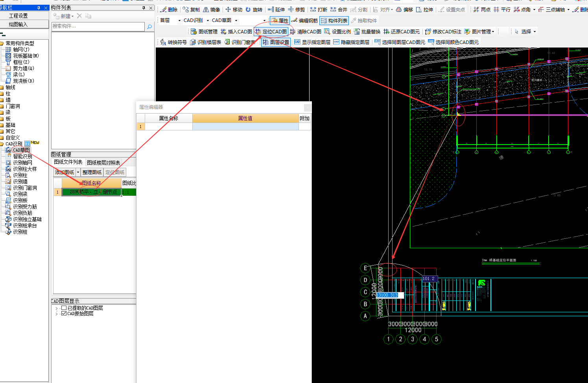Open 图纸管理 drawing management
The height and width of the screenshot is (383, 588).
tap(204, 31)
